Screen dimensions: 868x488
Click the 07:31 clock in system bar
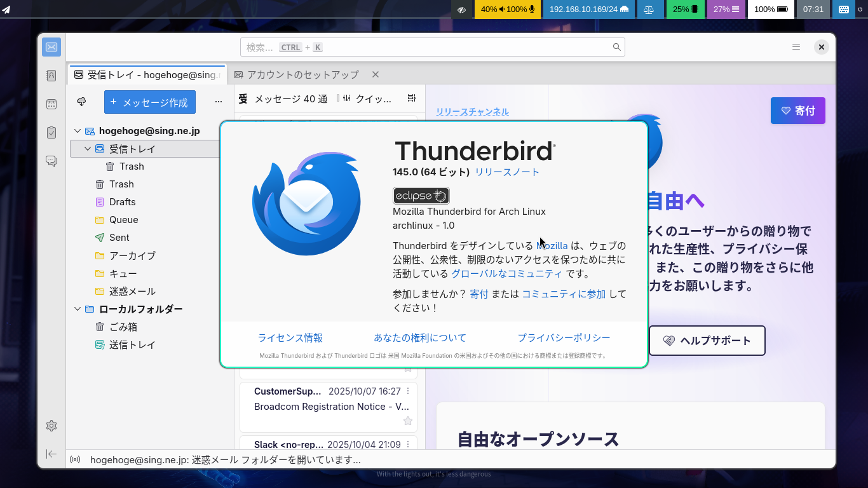tap(813, 10)
